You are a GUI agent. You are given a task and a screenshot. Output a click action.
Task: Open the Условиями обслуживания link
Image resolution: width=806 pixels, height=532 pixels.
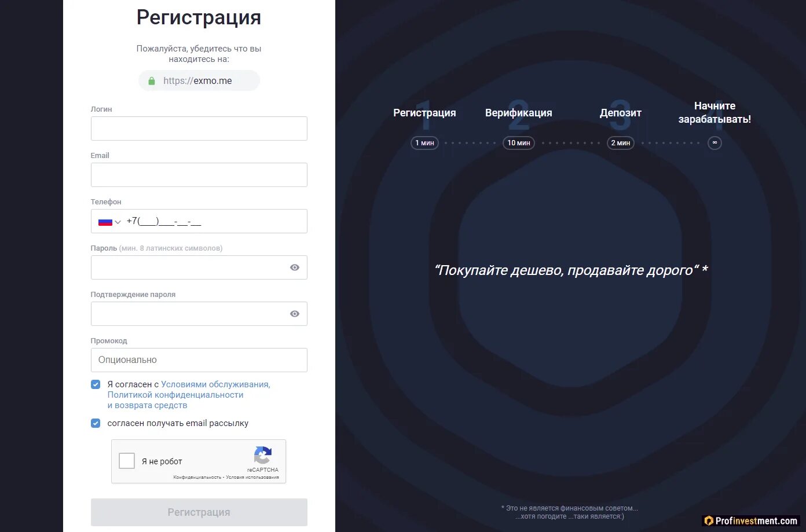tap(215, 384)
